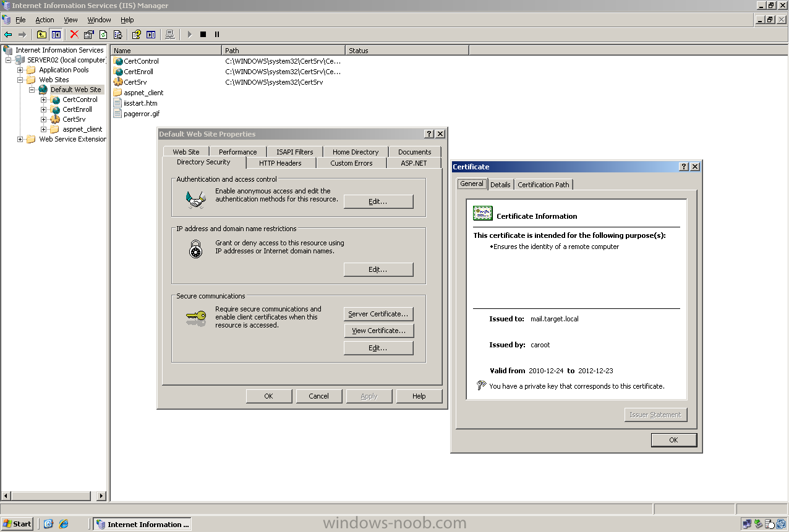Screen dimensions: 789x532
Task: Click the Internet Explorer quick launch icon
Action: 64,524
